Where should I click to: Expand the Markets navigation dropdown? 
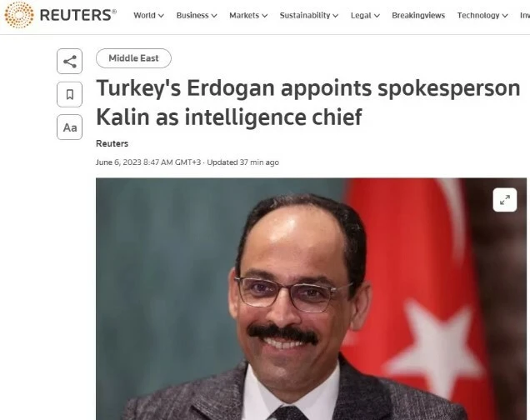pos(248,16)
